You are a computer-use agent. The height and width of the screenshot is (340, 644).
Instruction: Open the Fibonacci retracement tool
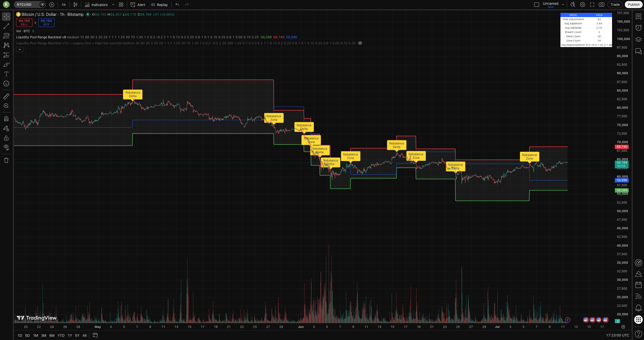pyautogui.click(x=6, y=36)
